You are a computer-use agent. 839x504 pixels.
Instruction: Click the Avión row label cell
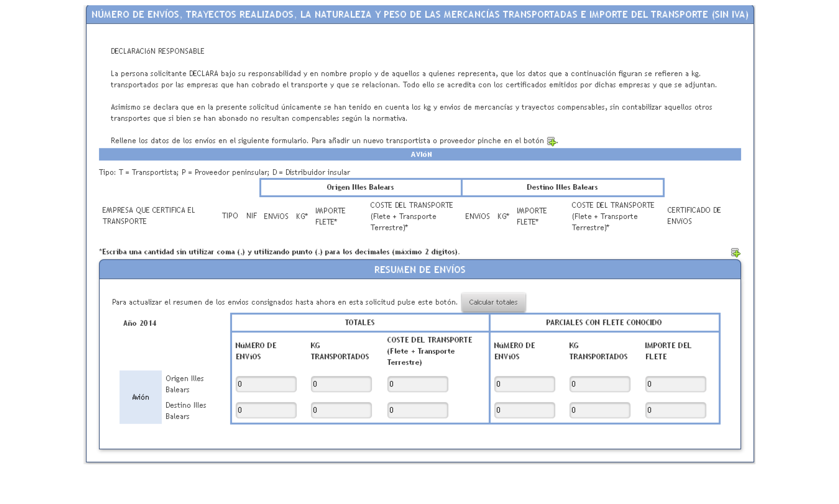click(x=140, y=397)
